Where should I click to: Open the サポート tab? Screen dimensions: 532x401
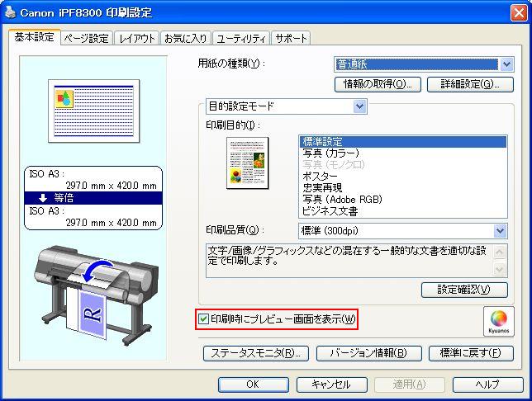pos(291,38)
